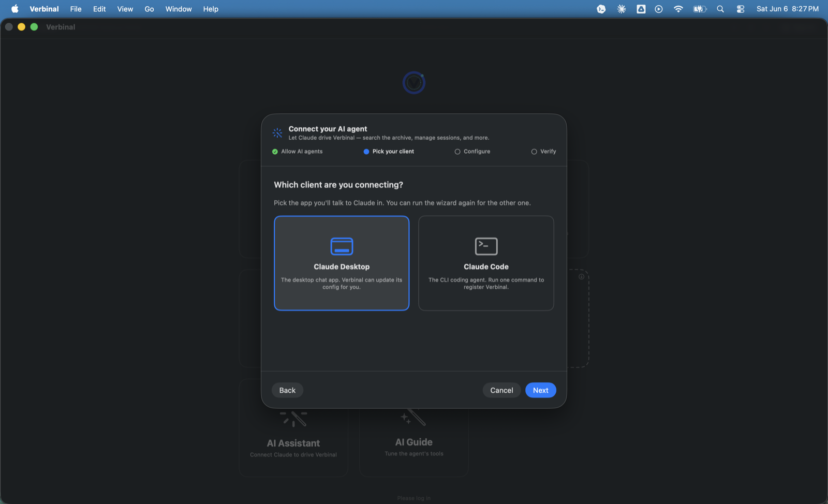Go Back to previous wizard step

(x=287, y=390)
